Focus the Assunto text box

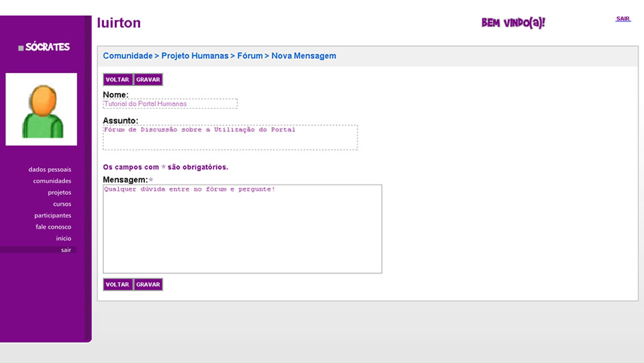pos(230,137)
